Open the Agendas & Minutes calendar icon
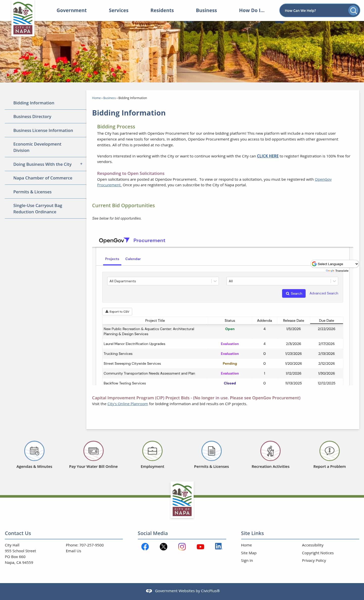364x600 pixels. click(34, 451)
